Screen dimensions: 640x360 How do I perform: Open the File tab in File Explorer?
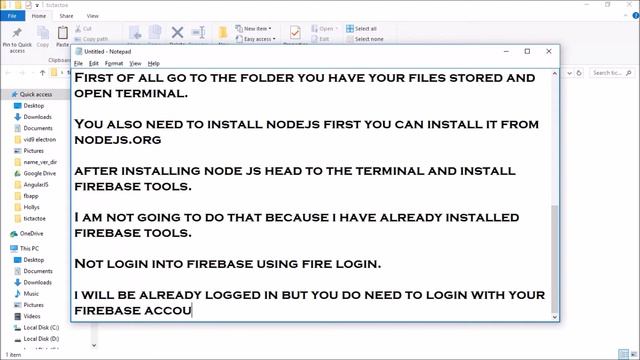pyautogui.click(x=12, y=16)
